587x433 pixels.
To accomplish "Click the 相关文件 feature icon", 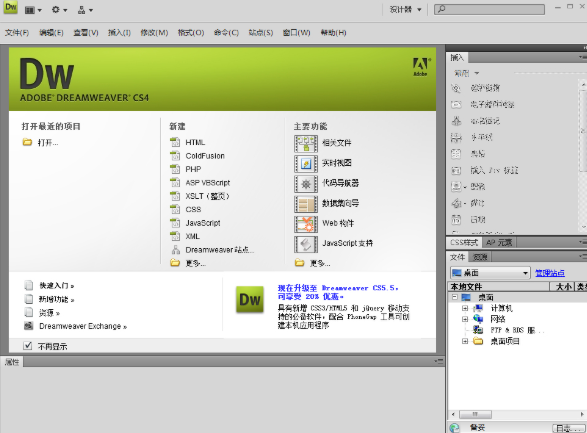I will point(306,143).
